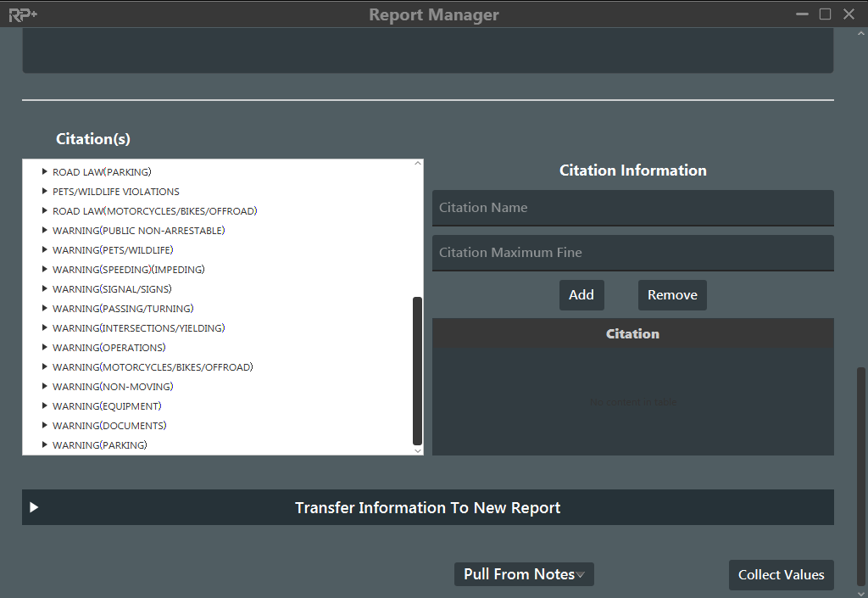
Task: Click the Citation Maximum Fine field
Action: 632,253
